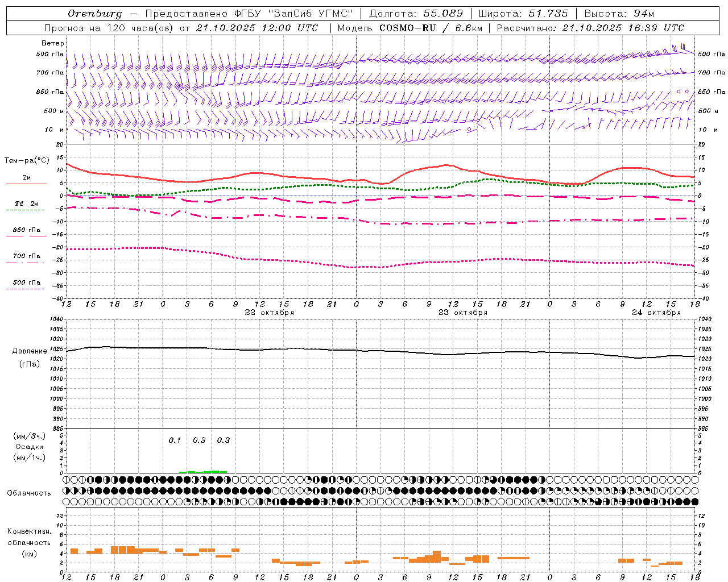
Task: Click the 'Осадки' precipitation label
Action: (30, 447)
